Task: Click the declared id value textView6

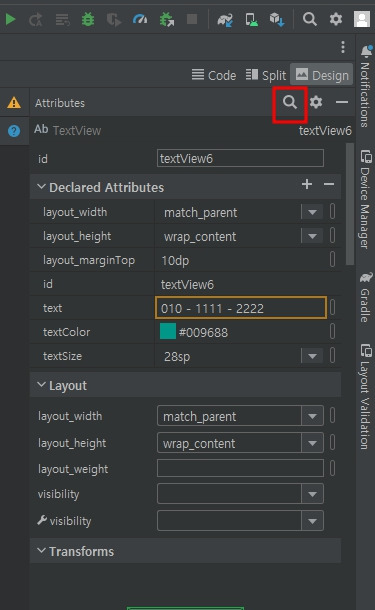Action: (x=187, y=284)
